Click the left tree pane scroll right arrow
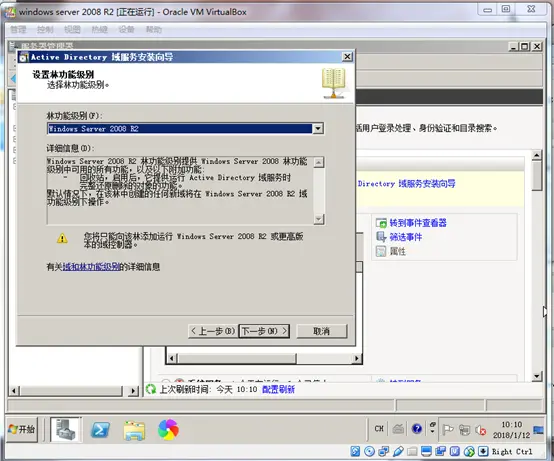This screenshot has height=461, width=554. click(x=133, y=391)
